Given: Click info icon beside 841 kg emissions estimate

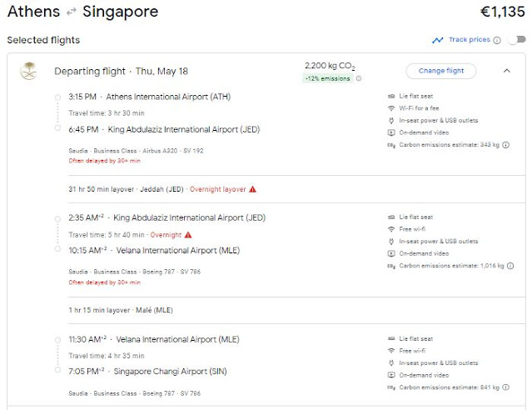Looking at the screenshot, I should [x=505, y=387].
